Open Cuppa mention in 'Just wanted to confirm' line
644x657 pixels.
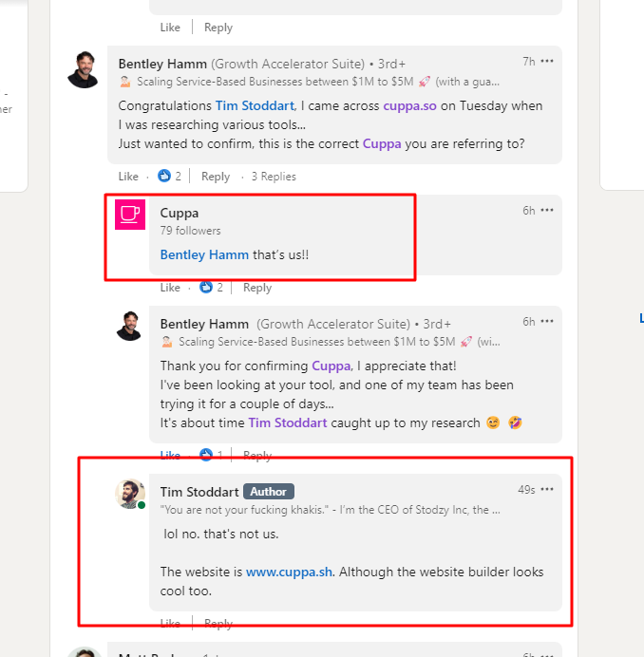click(x=382, y=143)
